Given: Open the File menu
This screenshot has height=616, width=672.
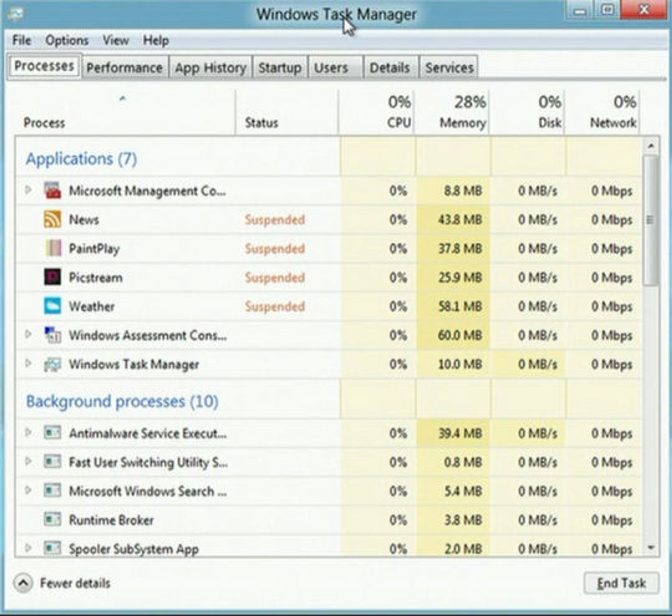Looking at the screenshot, I should pyautogui.click(x=22, y=40).
